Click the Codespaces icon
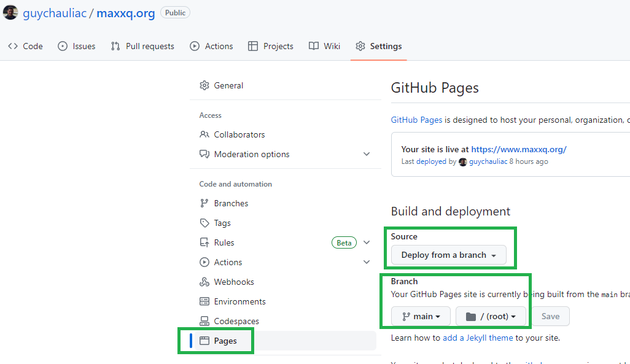The height and width of the screenshot is (364, 630). (x=204, y=322)
